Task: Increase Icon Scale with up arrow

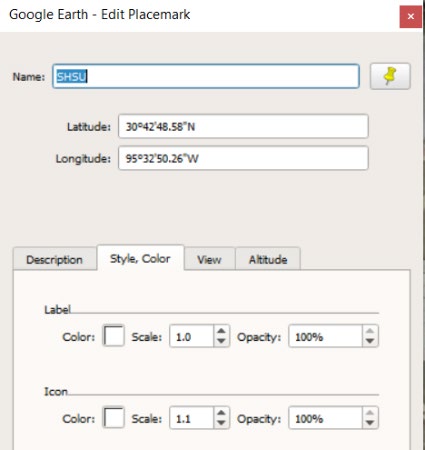Action: click(x=221, y=412)
